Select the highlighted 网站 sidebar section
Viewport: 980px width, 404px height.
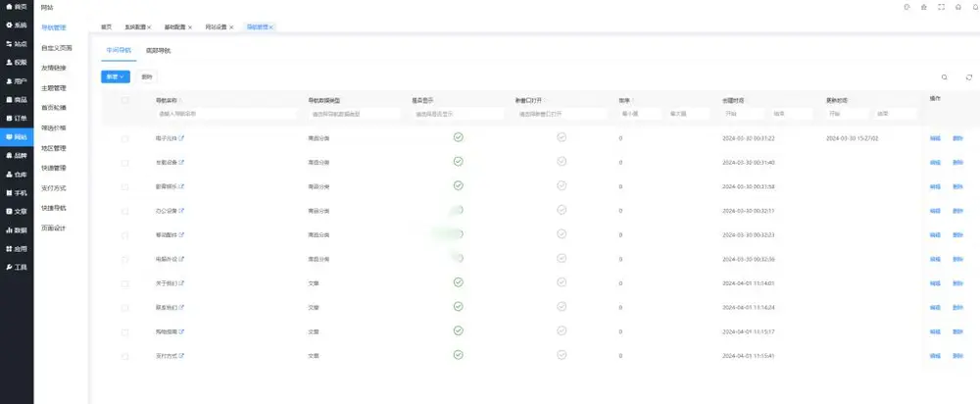tap(17, 136)
